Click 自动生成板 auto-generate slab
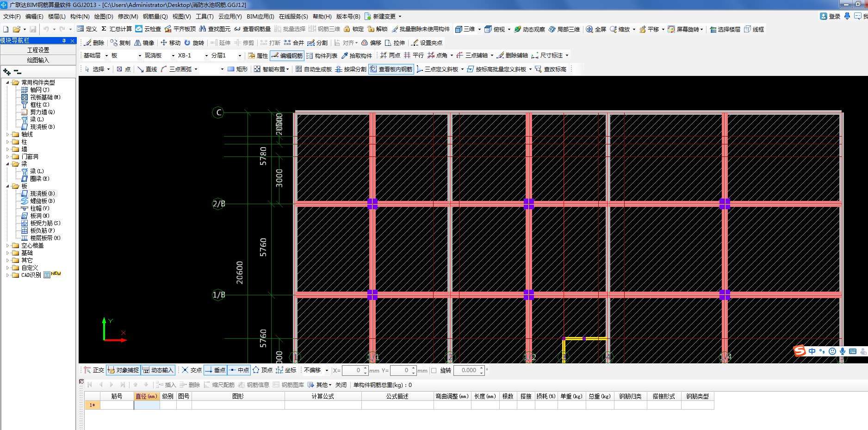 [314, 69]
